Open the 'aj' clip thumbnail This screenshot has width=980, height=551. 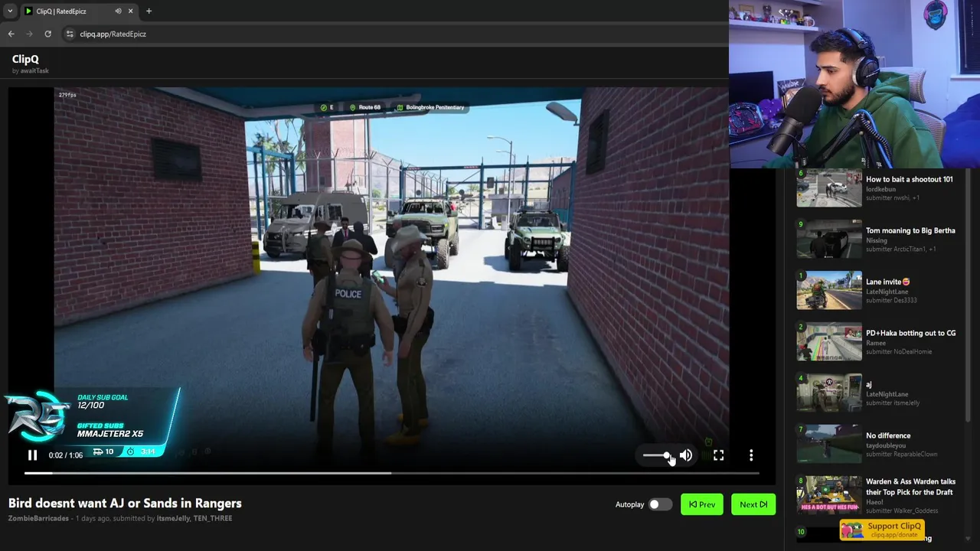[829, 393]
